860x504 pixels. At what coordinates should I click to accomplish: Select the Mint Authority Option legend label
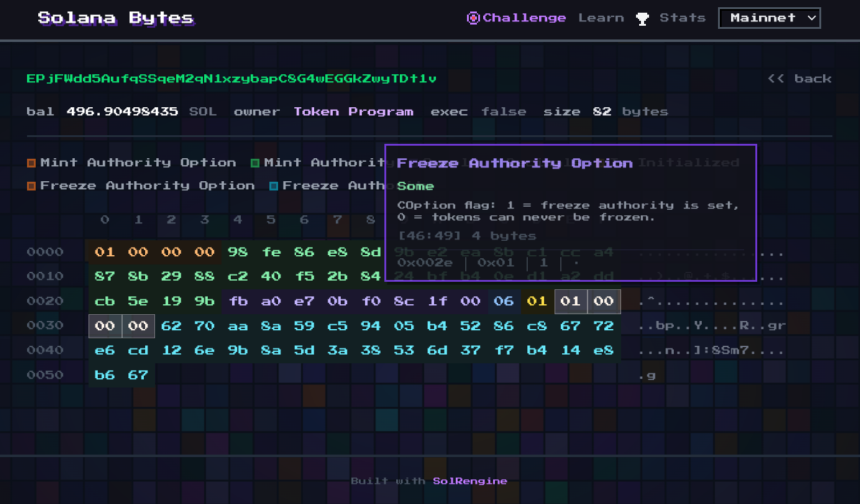[x=138, y=163]
